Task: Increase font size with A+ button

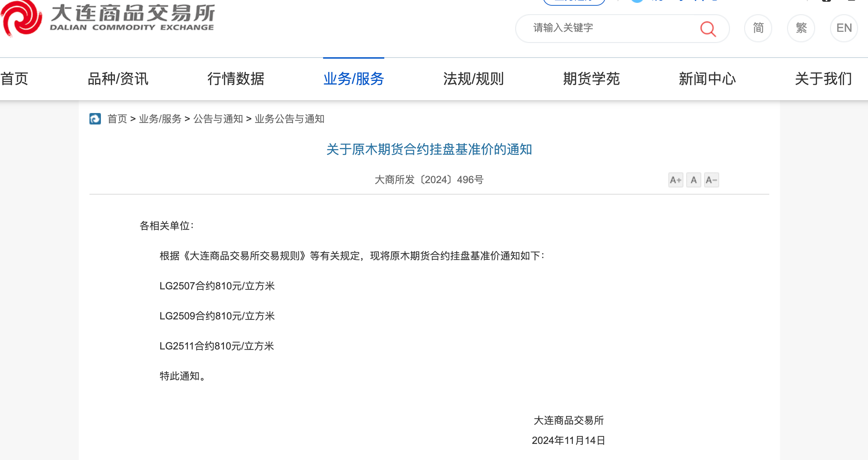Action: [676, 180]
